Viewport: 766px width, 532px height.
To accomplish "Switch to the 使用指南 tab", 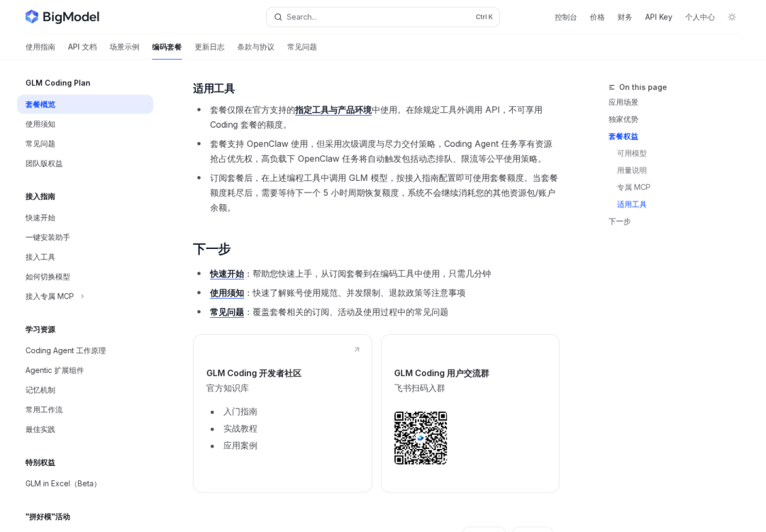I will pos(40,47).
